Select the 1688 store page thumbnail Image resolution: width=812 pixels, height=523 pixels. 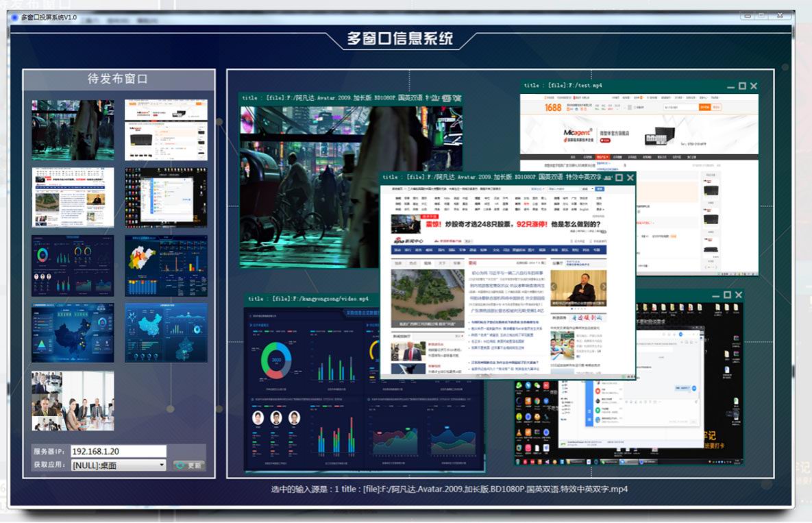click(166, 130)
